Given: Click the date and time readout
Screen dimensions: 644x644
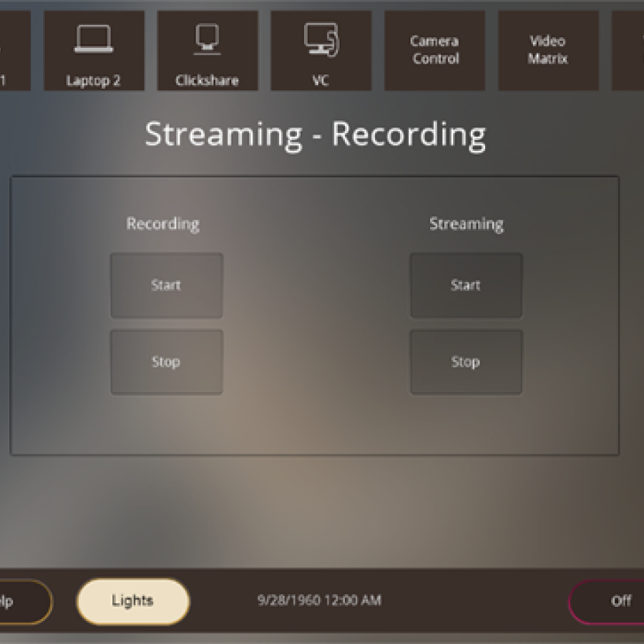Looking at the screenshot, I should click(320, 600).
